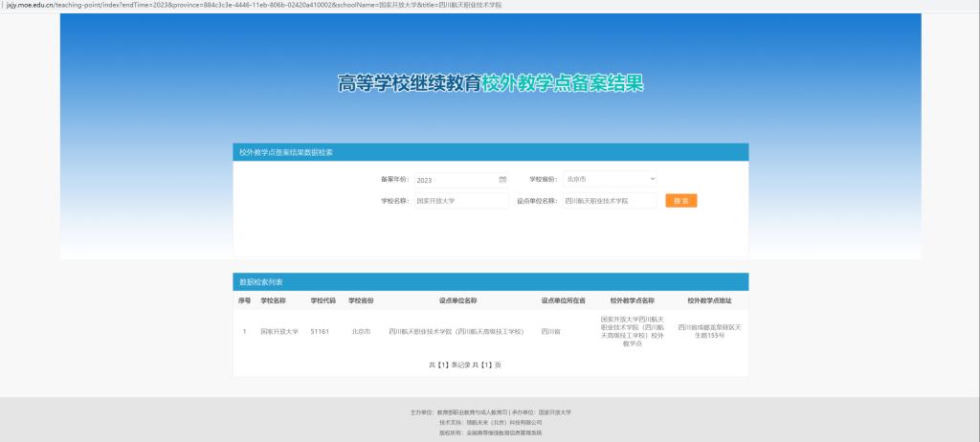Focus the 设点单位名称 input field
The width and height of the screenshot is (980, 442).
(609, 201)
